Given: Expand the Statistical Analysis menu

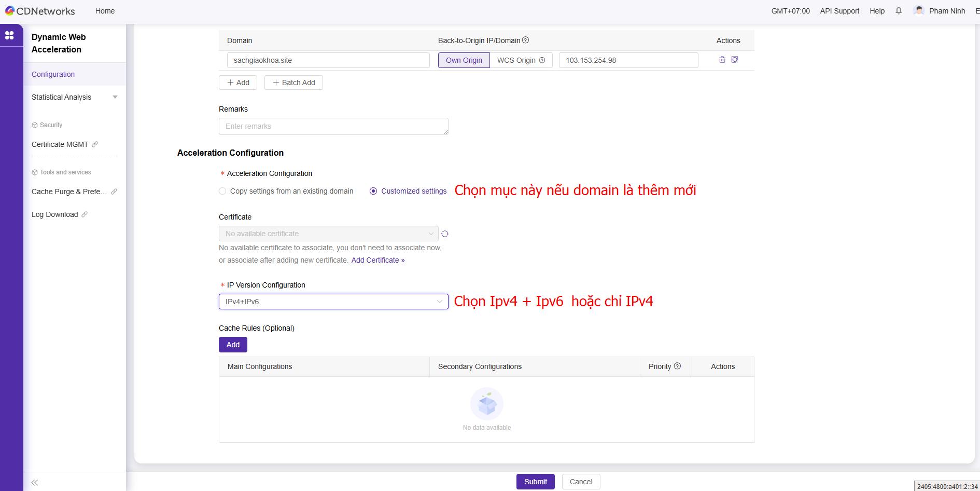Looking at the screenshot, I should tap(74, 97).
